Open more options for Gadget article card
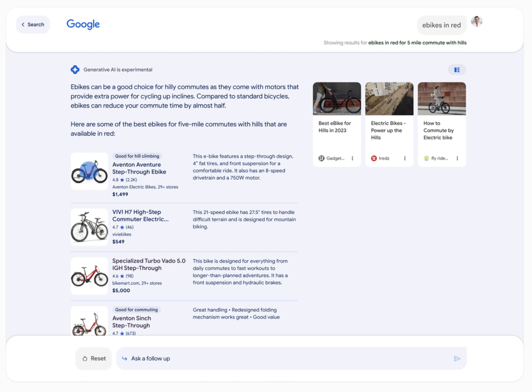The height and width of the screenshot is (392, 532). (352, 158)
